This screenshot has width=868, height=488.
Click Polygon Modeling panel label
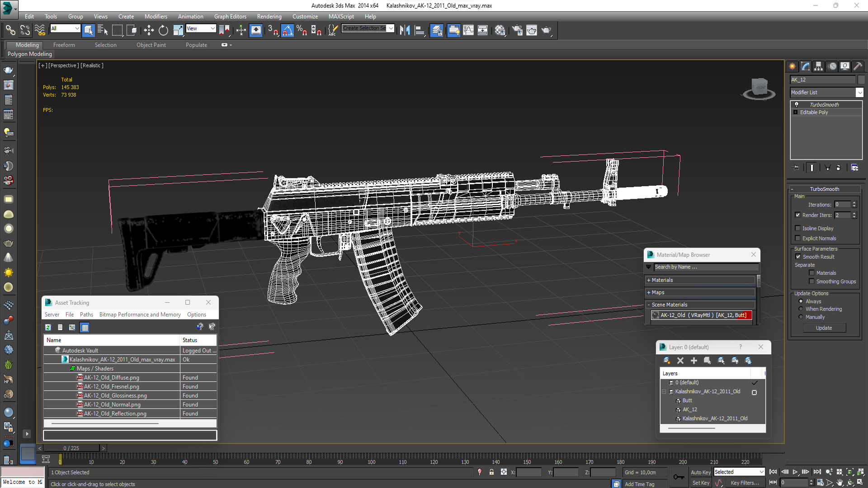[30, 54]
